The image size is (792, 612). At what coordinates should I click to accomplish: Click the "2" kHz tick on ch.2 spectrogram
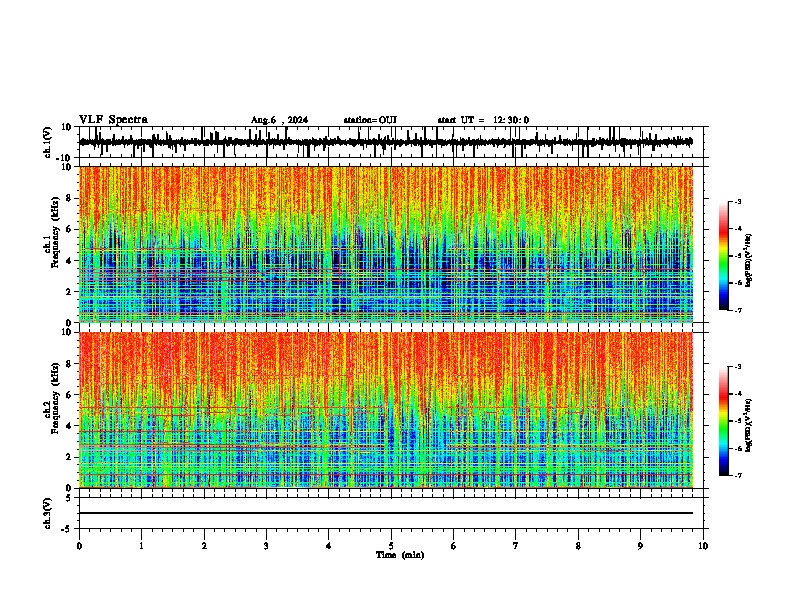[x=70, y=457]
